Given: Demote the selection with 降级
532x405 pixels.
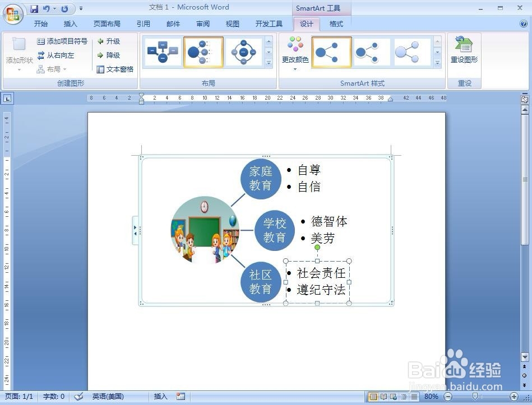Looking at the screenshot, I should click(x=109, y=55).
